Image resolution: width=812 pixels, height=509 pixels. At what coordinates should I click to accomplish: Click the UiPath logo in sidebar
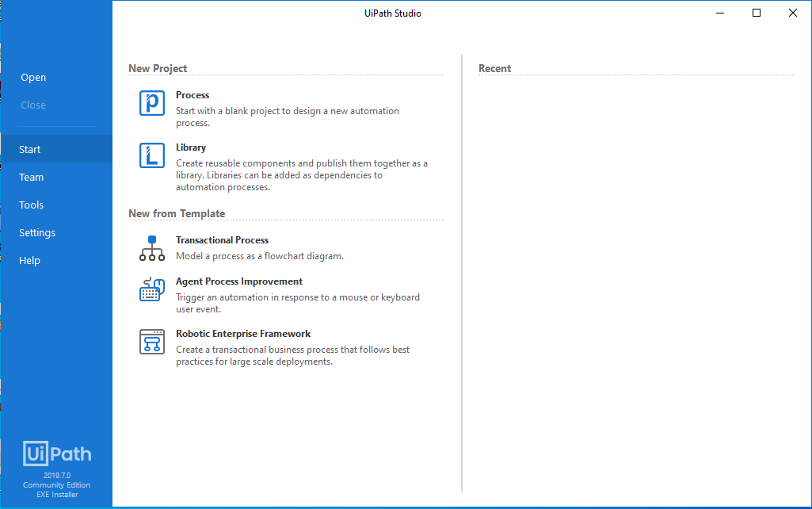[x=57, y=454]
